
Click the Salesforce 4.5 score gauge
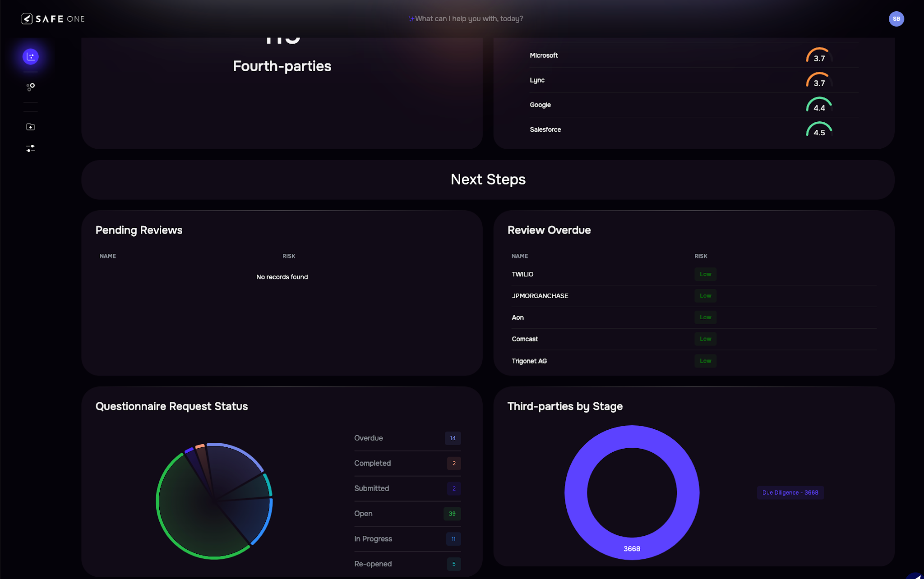coord(819,130)
